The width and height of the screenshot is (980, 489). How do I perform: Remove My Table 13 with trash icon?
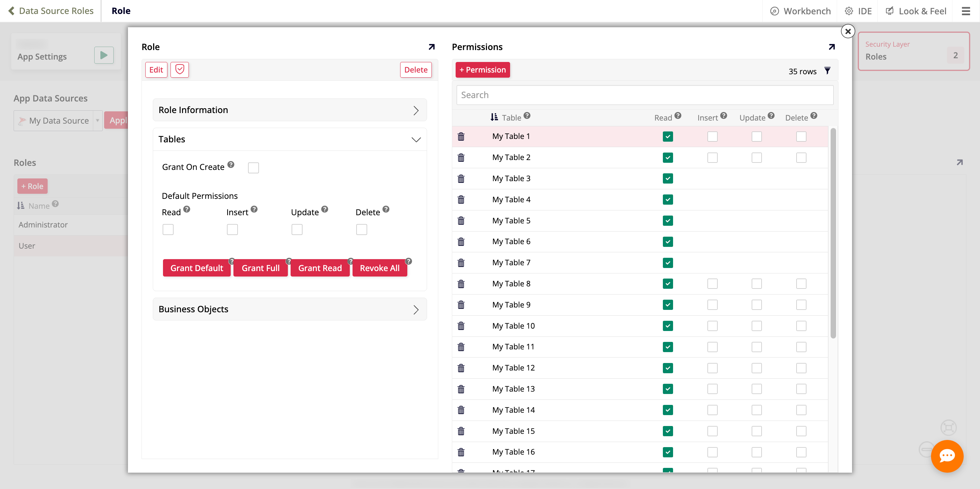tap(461, 389)
